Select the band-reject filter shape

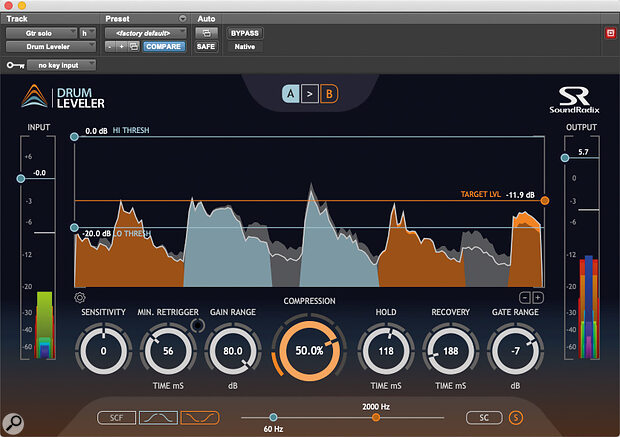coord(200,418)
